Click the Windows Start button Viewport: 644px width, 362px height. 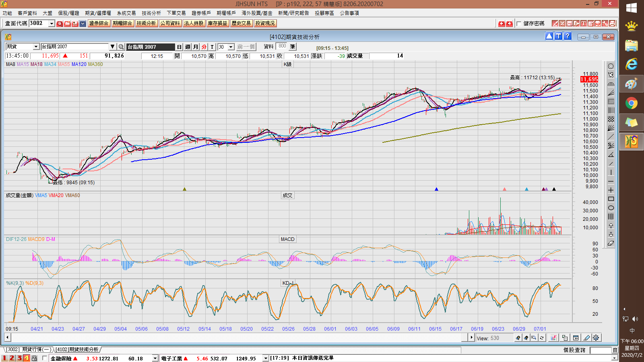pos(631,8)
